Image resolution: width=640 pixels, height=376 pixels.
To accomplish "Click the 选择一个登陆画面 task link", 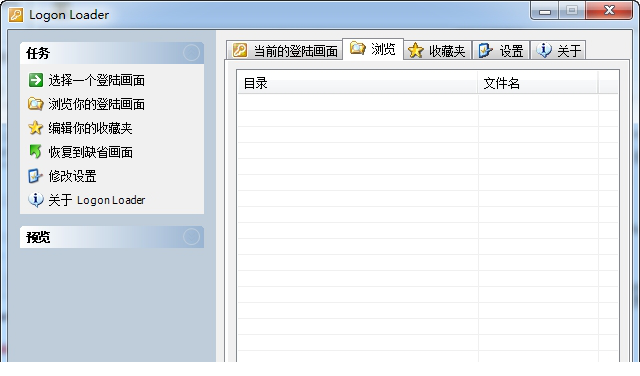I will click(96, 80).
